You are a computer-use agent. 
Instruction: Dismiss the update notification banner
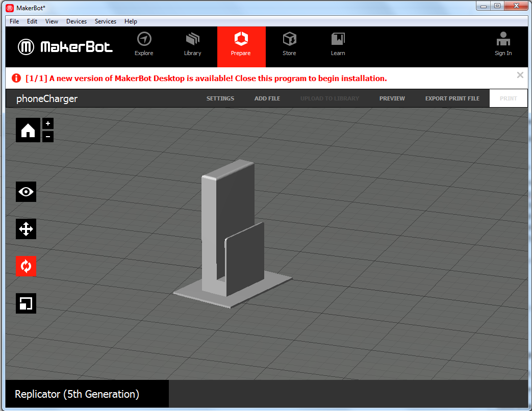520,75
